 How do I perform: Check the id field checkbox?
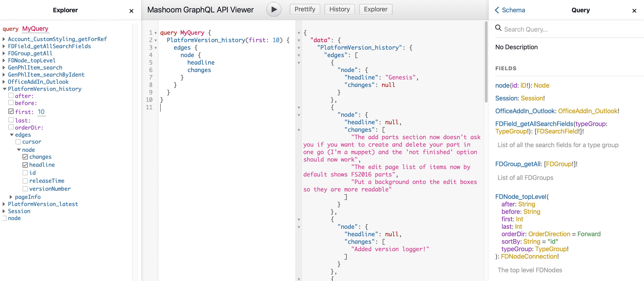pyautogui.click(x=25, y=173)
